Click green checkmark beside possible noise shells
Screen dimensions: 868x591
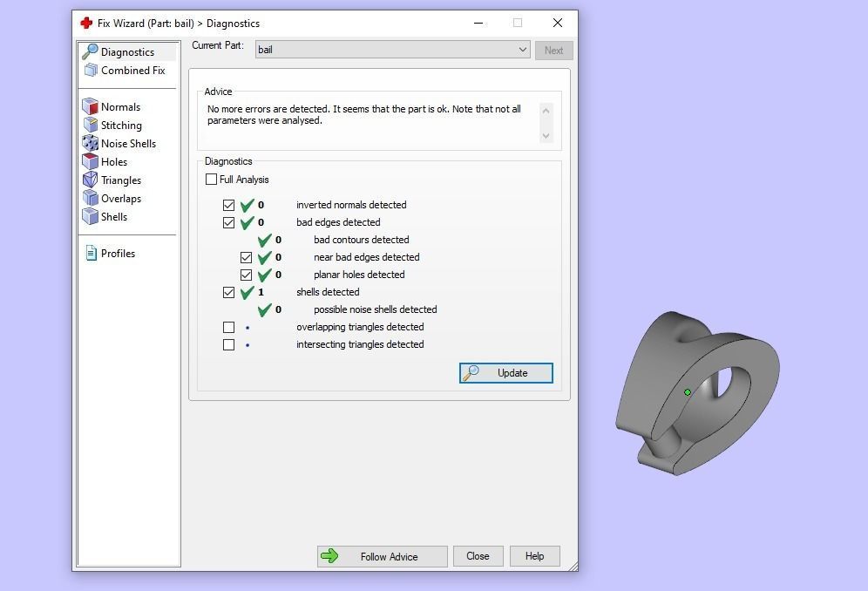point(265,309)
